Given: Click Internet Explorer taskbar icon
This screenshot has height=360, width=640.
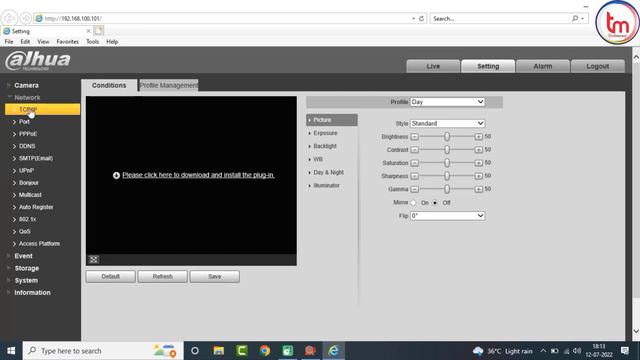Looking at the screenshot, I should (333, 351).
